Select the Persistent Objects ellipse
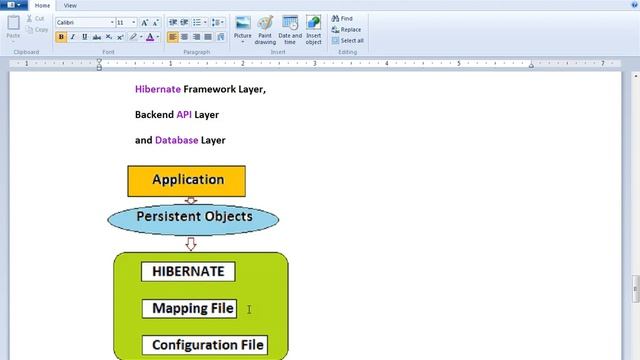The width and height of the screenshot is (640, 360). tap(193, 219)
